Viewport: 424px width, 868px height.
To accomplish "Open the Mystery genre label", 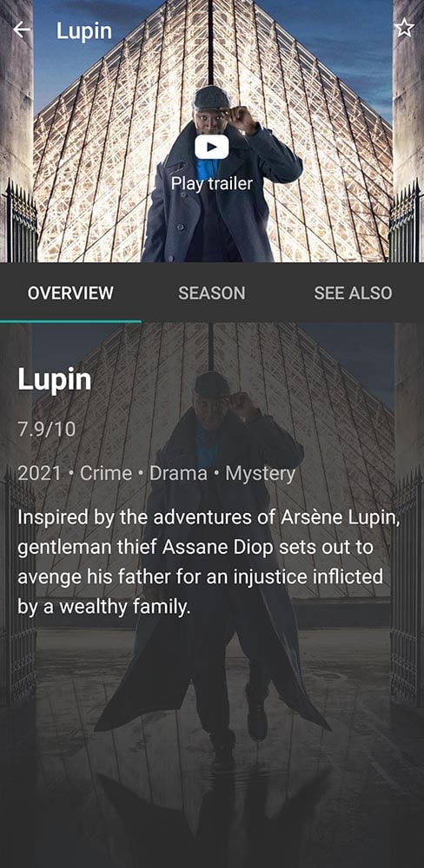I will point(260,473).
